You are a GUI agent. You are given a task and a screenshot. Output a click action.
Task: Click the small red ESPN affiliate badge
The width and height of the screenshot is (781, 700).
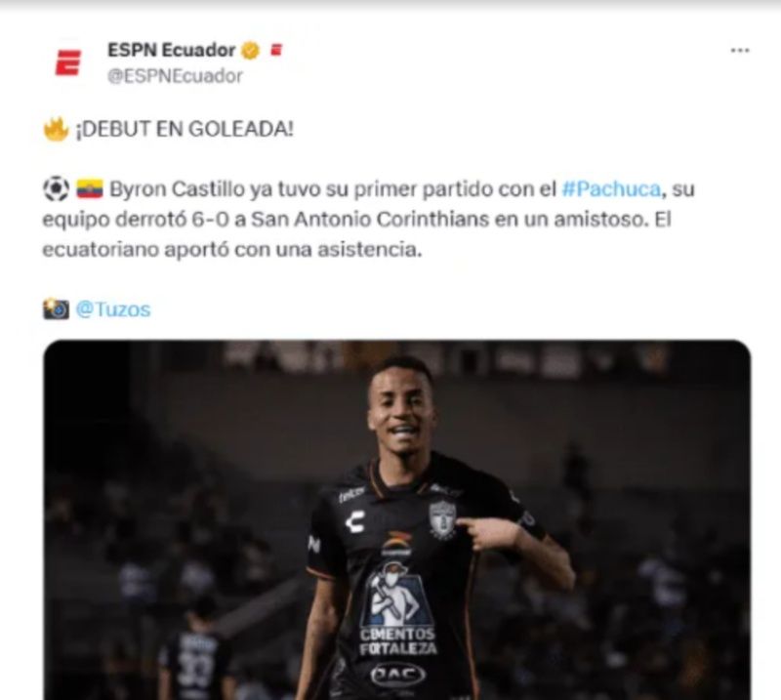click(276, 50)
